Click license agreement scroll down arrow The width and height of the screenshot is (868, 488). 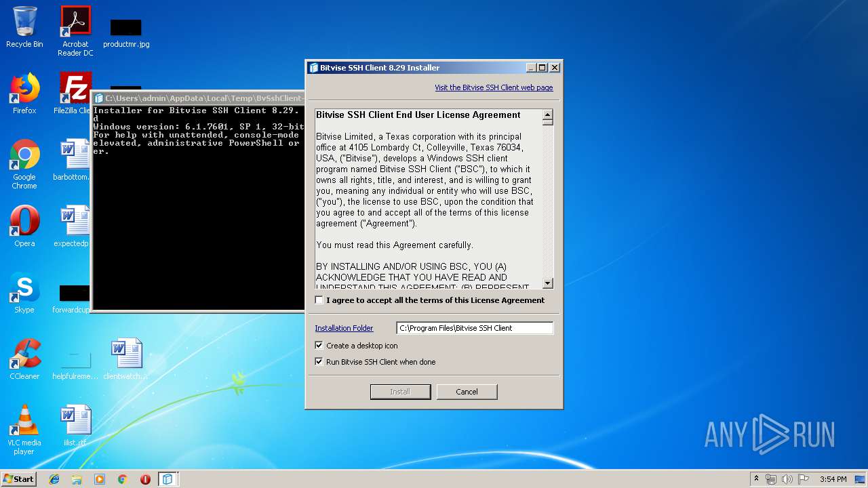coord(548,283)
